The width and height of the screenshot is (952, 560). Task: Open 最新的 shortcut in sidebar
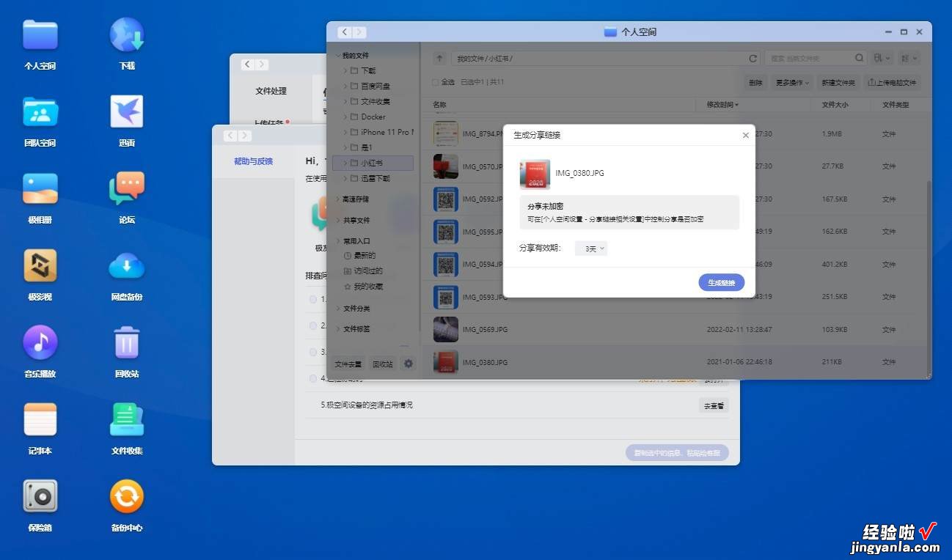click(359, 256)
